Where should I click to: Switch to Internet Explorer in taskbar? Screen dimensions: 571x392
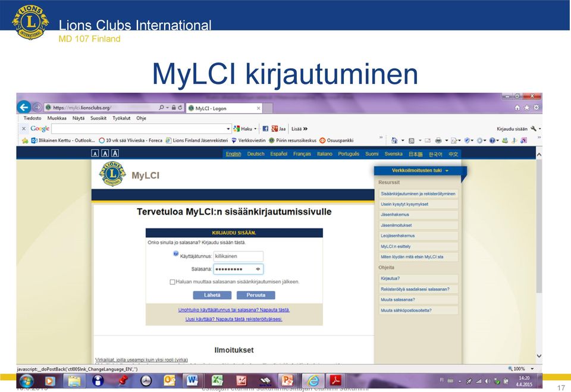click(312, 381)
